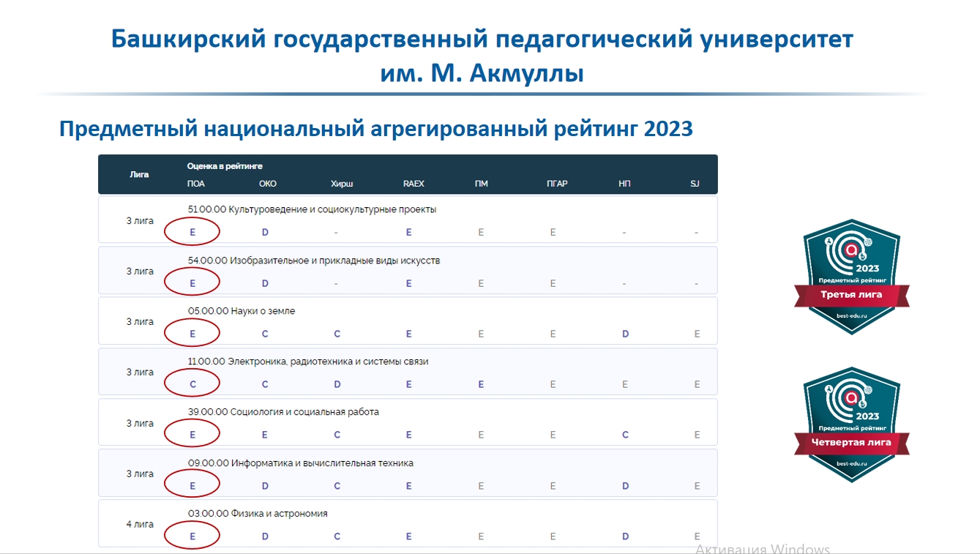Screen dimensions: 980x554
Task: Click the Лига column header
Action: pos(139,174)
